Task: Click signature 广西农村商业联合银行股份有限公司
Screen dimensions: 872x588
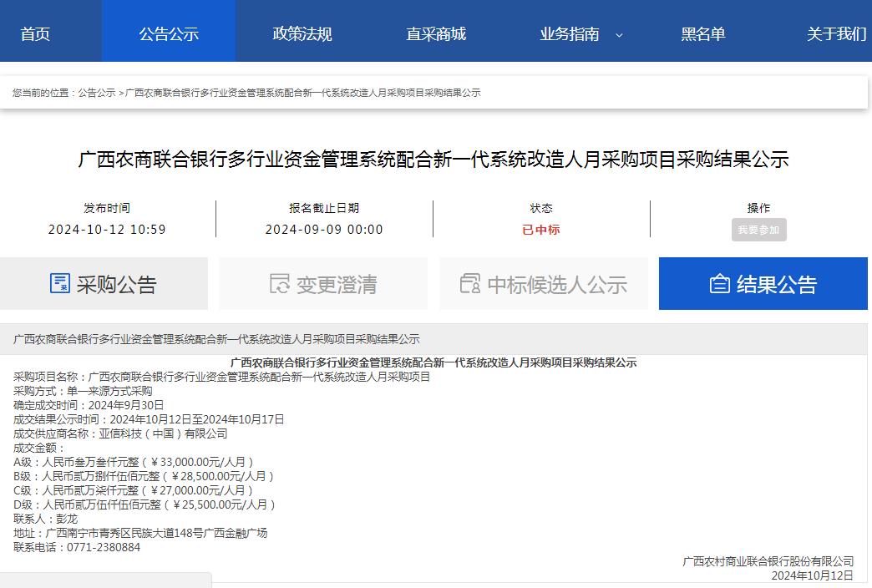Action: coord(768,561)
